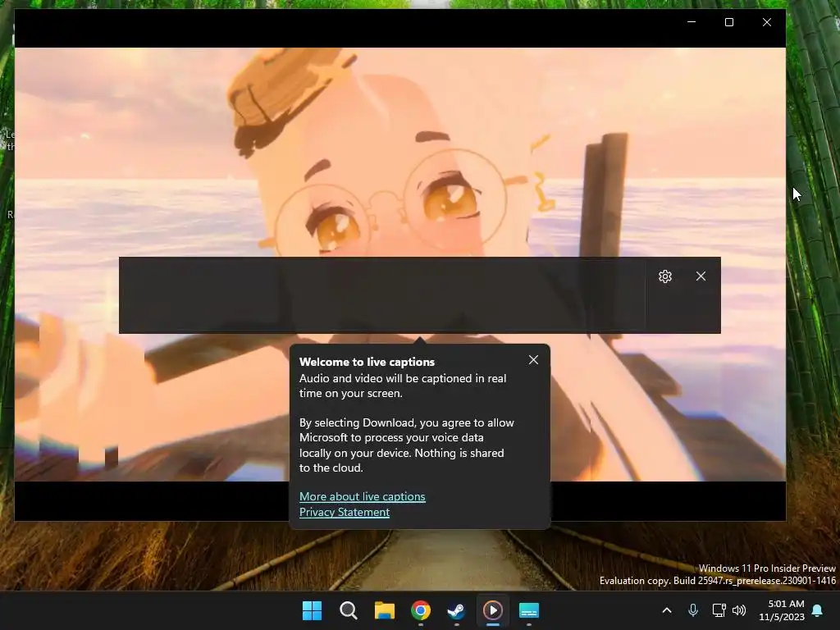This screenshot has width=840, height=630.
Task: Open the Windows Start menu
Action: (x=313, y=610)
